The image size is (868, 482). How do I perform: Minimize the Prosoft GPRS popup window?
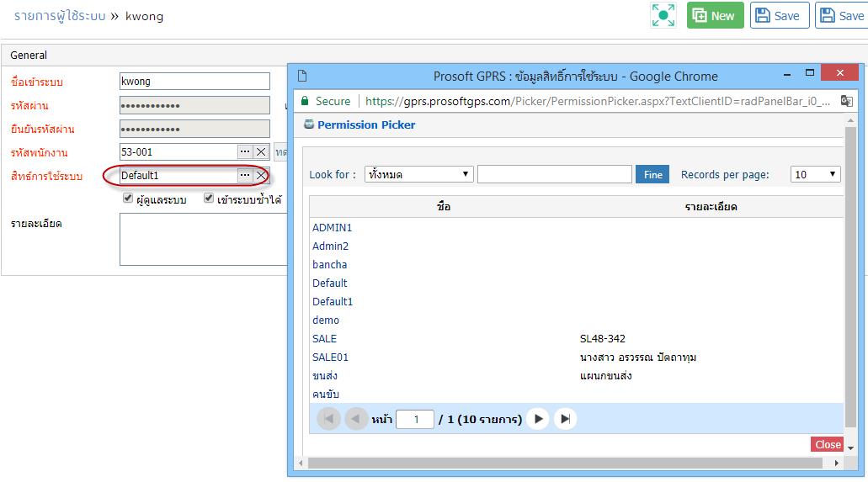(786, 73)
